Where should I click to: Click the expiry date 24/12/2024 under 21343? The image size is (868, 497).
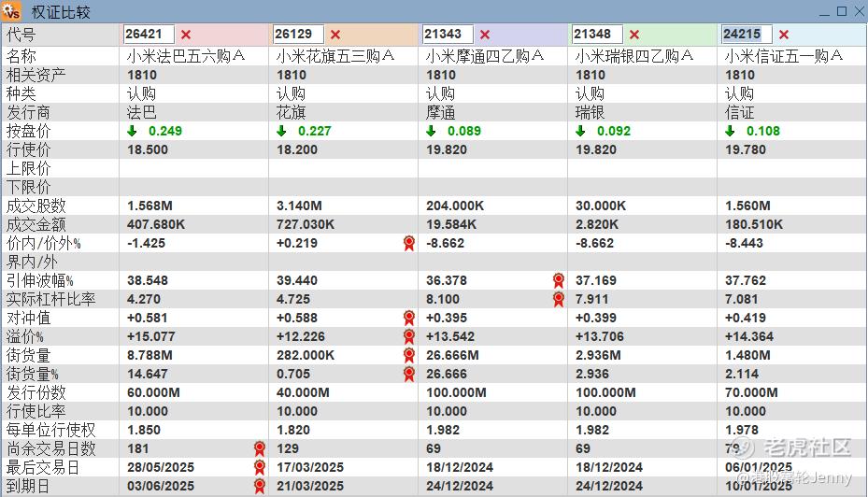click(x=460, y=487)
